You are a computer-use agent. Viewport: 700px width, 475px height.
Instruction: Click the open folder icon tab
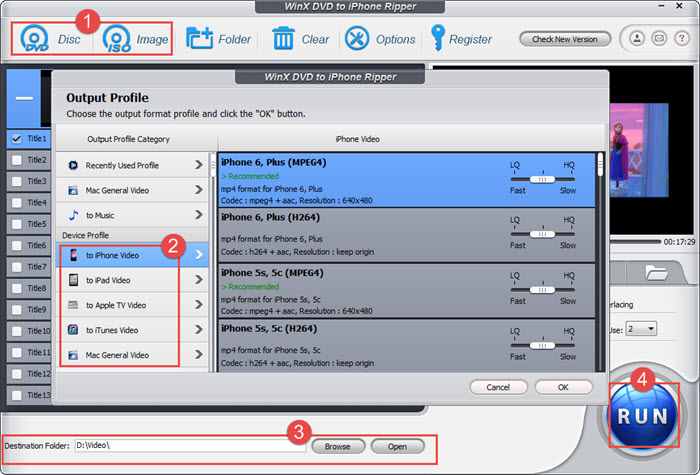[656, 272]
